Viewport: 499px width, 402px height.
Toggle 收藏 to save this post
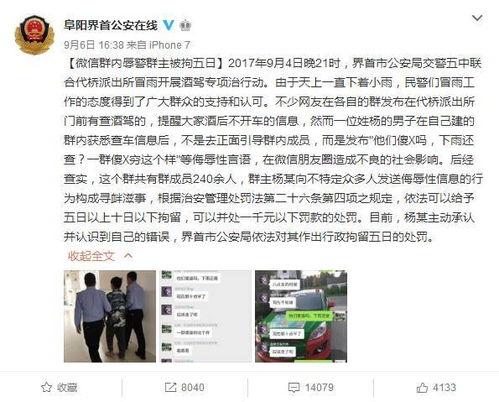pyautogui.click(x=59, y=387)
